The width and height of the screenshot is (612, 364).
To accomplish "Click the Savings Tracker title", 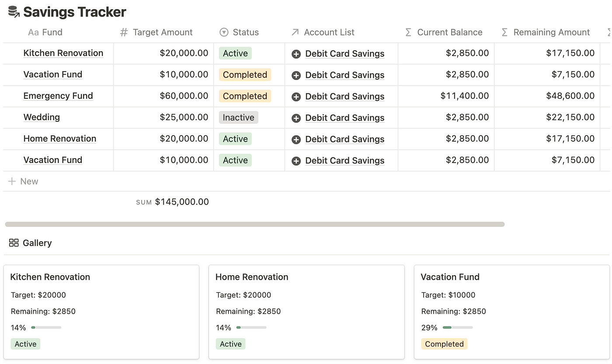I will (x=75, y=12).
